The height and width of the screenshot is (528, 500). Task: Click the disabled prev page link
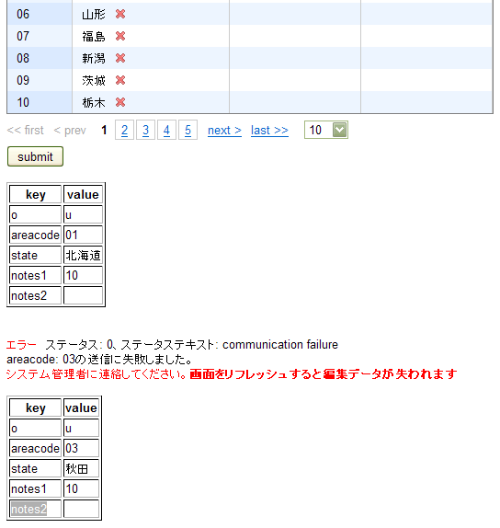[x=70, y=130]
